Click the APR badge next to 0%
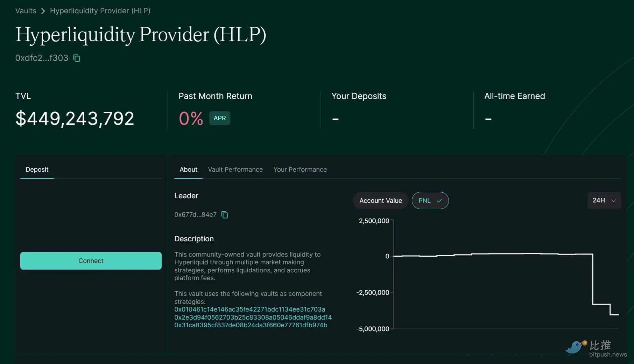 219,118
